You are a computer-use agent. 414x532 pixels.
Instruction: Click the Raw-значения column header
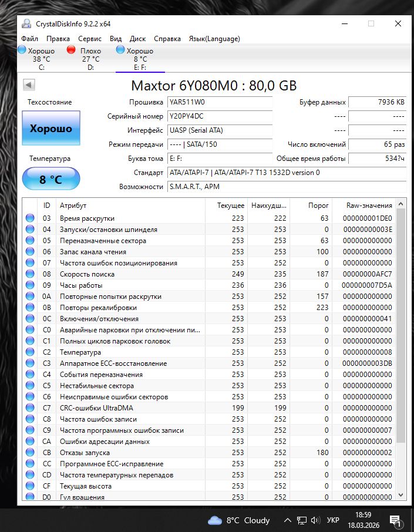363,206
